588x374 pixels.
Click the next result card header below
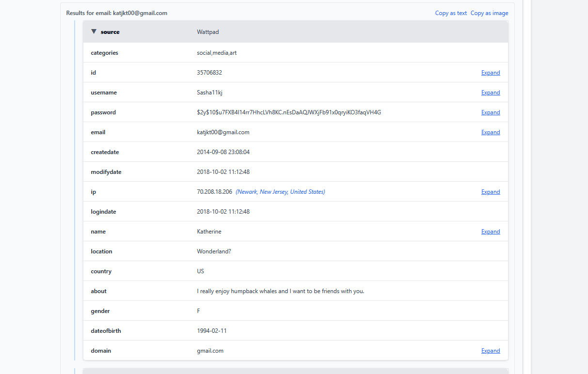(296, 371)
